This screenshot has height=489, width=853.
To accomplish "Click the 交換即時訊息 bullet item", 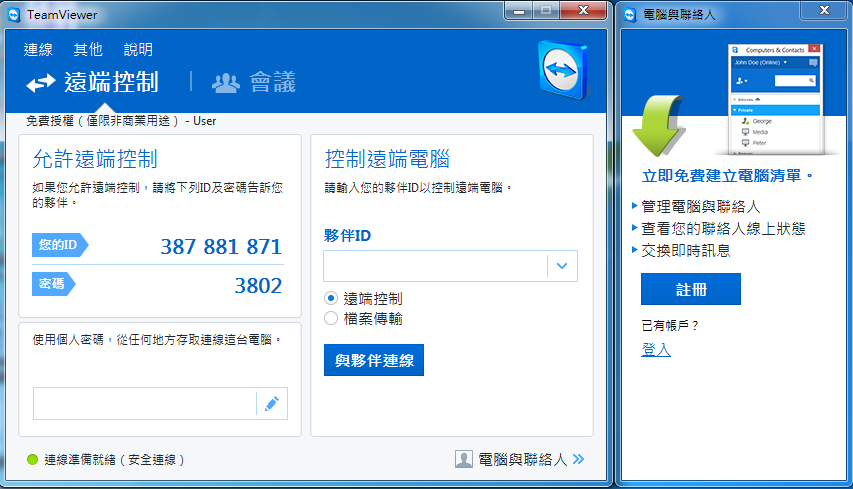I will 685,251.
